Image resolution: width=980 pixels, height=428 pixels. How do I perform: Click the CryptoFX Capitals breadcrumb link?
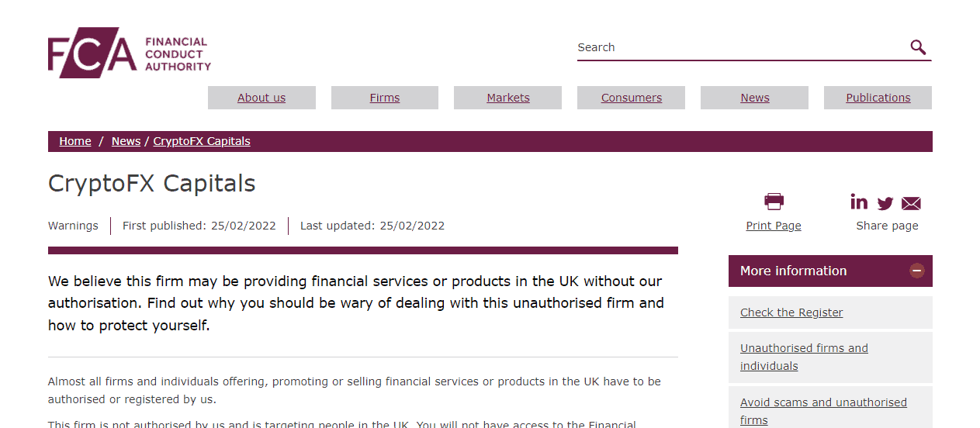coord(202,141)
